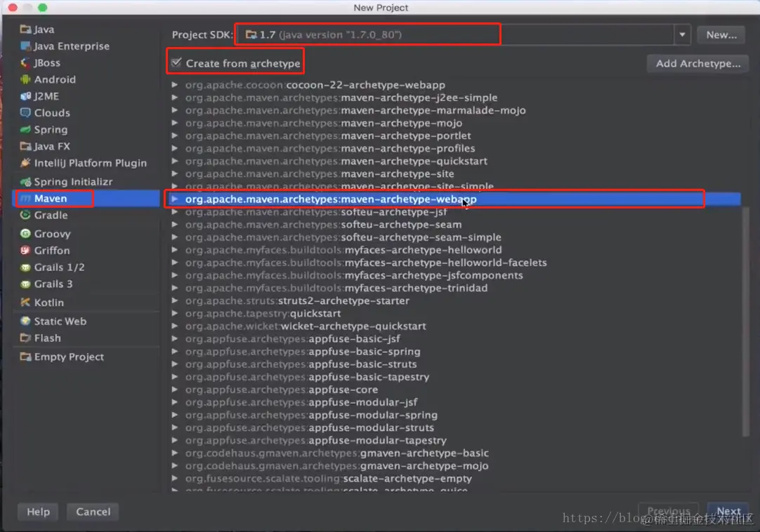
Task: Click the SDK folder icon beside 1.7
Action: pyautogui.click(x=251, y=34)
